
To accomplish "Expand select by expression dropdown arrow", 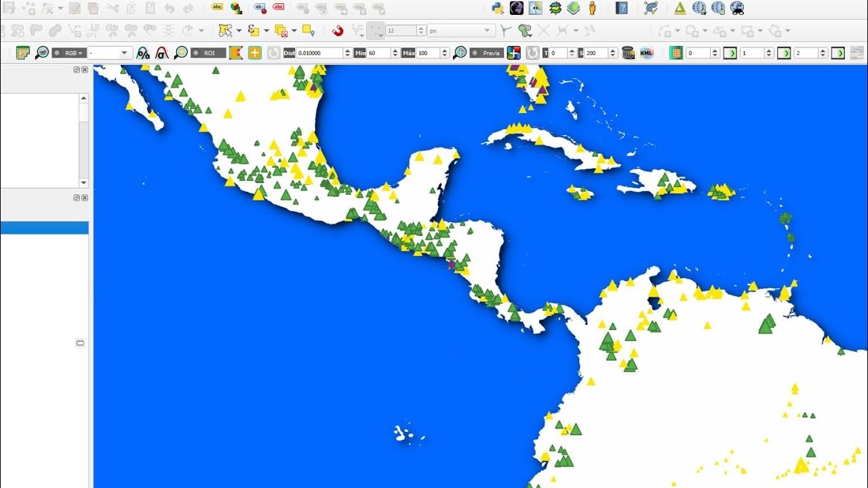I will click(267, 31).
